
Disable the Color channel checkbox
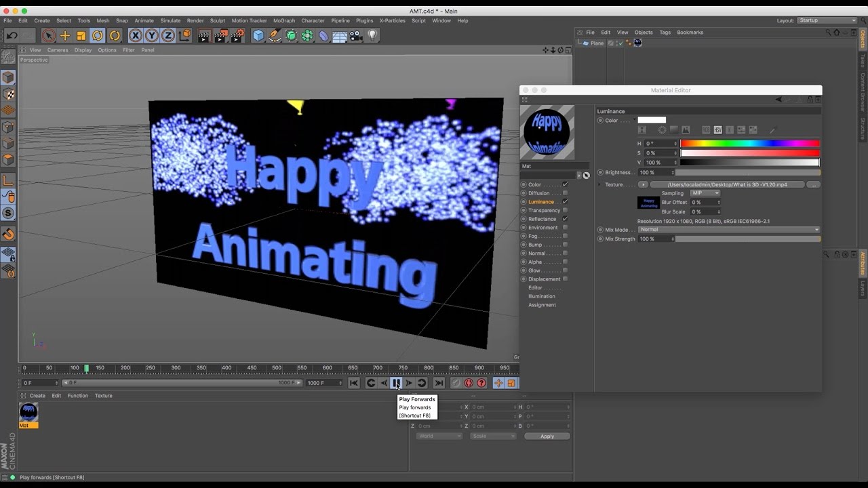coord(565,184)
